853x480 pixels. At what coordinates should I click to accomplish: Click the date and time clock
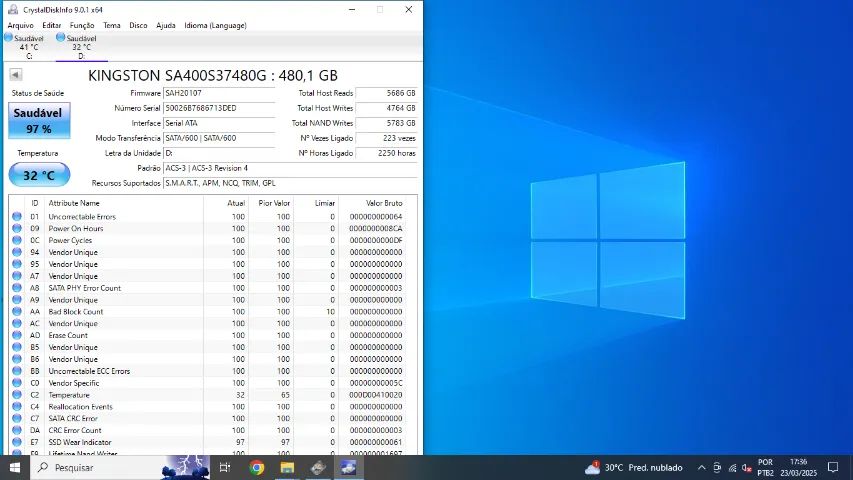[799, 467]
